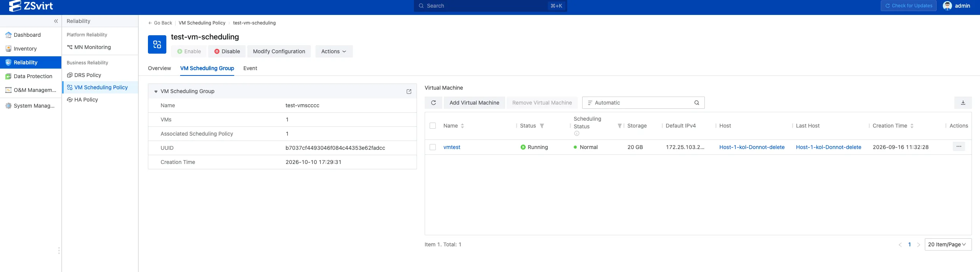This screenshot has width=980, height=272.
Task: Open Host-1-kol-Donnot-delete in Host column
Action: coord(752,147)
